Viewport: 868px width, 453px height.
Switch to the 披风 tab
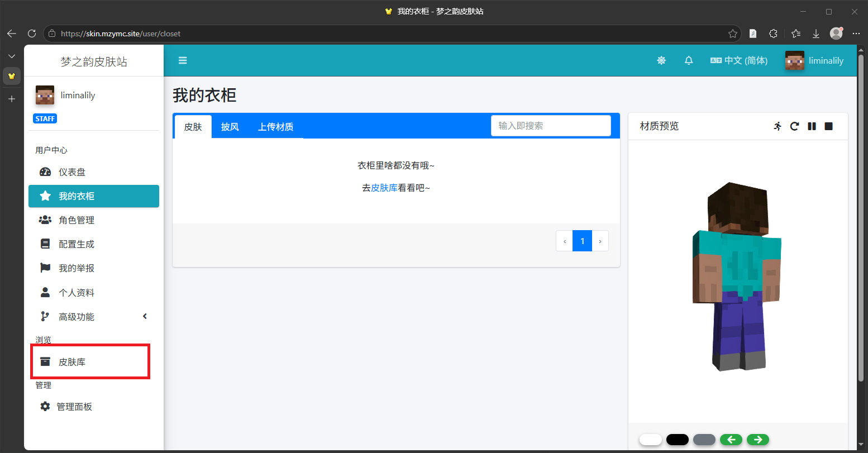click(x=230, y=127)
